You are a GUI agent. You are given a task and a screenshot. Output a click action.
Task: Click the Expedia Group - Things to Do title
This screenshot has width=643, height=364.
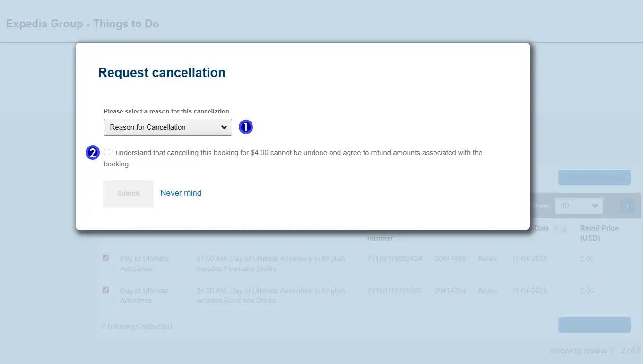point(82,24)
